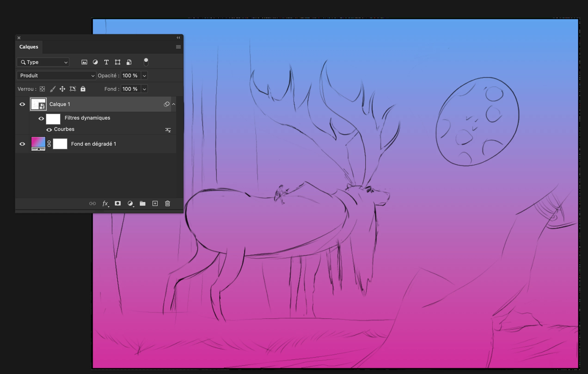Add layer mask button

[118, 203]
